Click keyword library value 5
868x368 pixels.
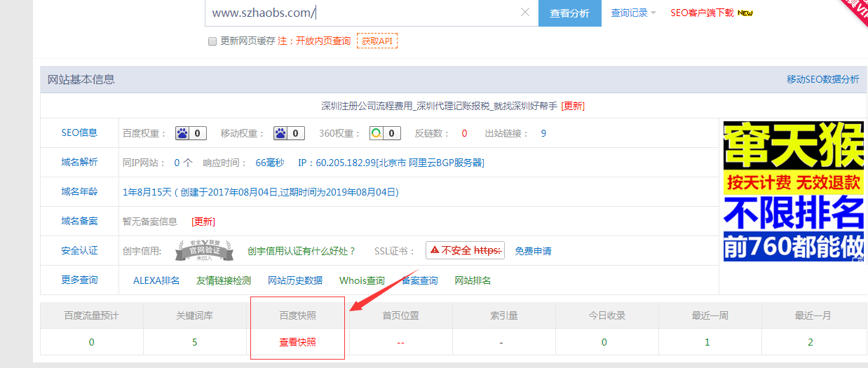pyautogui.click(x=195, y=342)
